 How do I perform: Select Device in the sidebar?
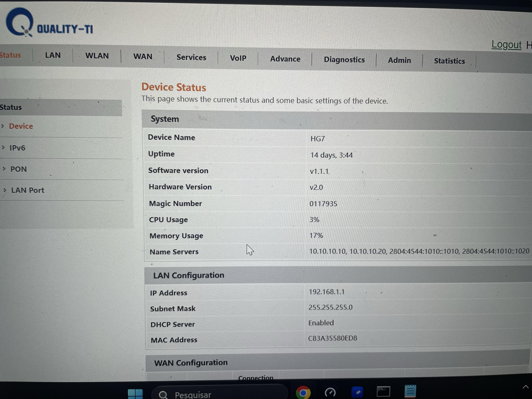click(21, 126)
